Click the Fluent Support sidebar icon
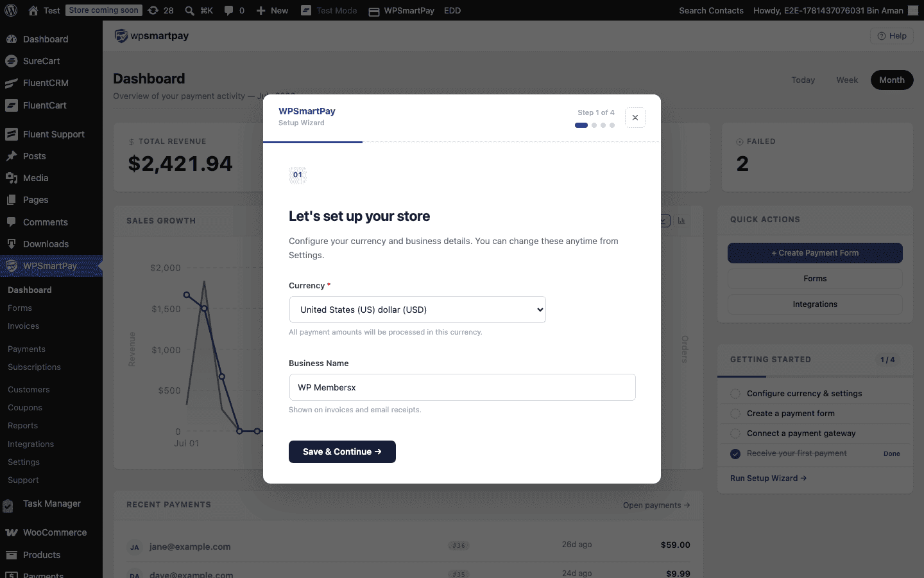 pyautogui.click(x=11, y=134)
